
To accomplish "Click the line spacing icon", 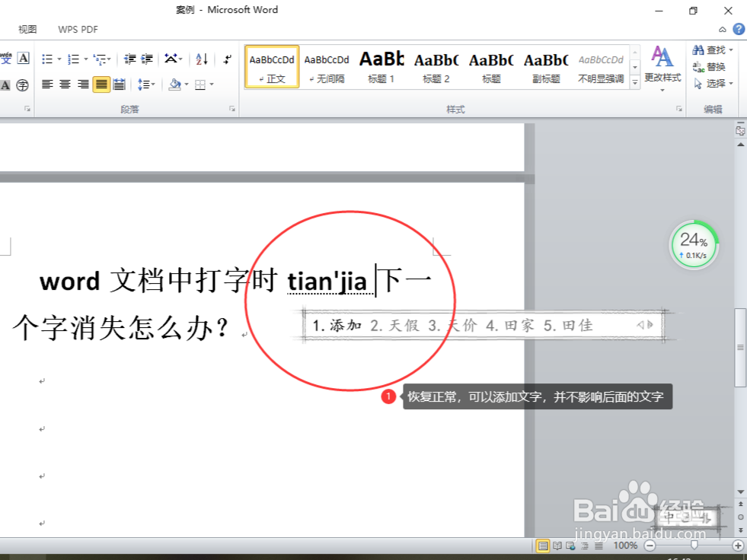I will point(143,84).
